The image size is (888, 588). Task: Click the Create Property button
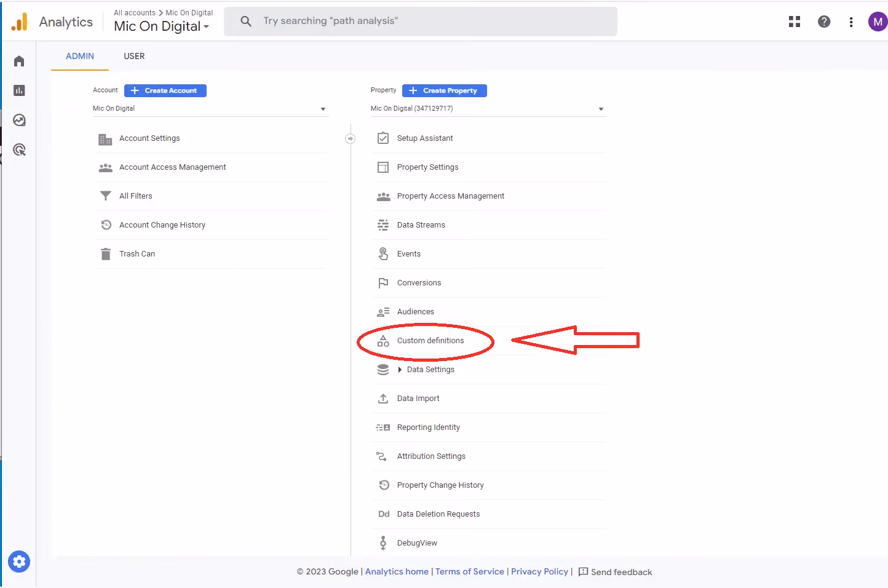pyautogui.click(x=445, y=90)
